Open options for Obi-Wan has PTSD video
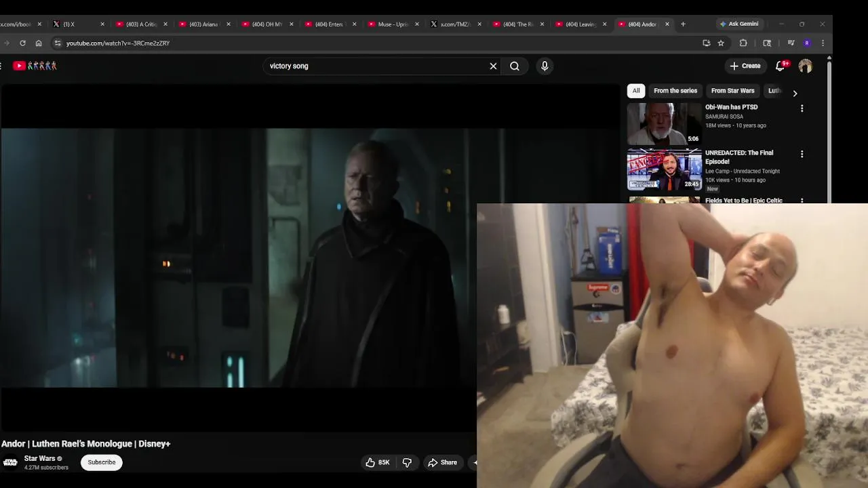Screen dimensions: 868x488 coord(802,108)
